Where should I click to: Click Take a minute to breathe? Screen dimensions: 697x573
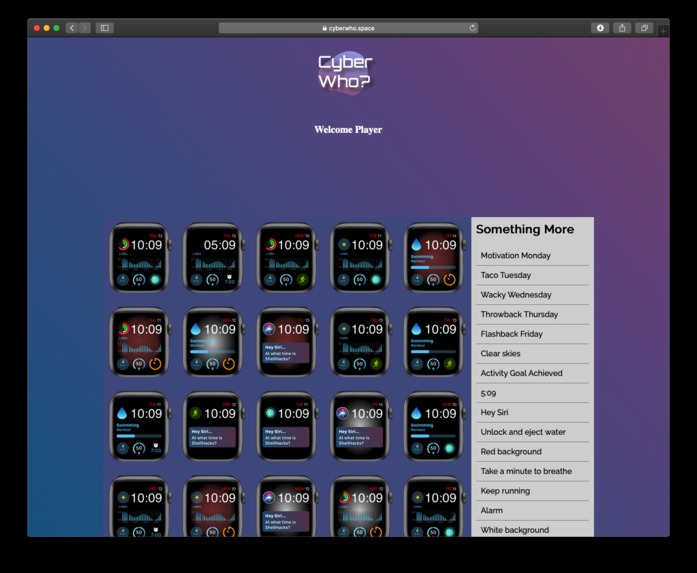pyautogui.click(x=532, y=471)
